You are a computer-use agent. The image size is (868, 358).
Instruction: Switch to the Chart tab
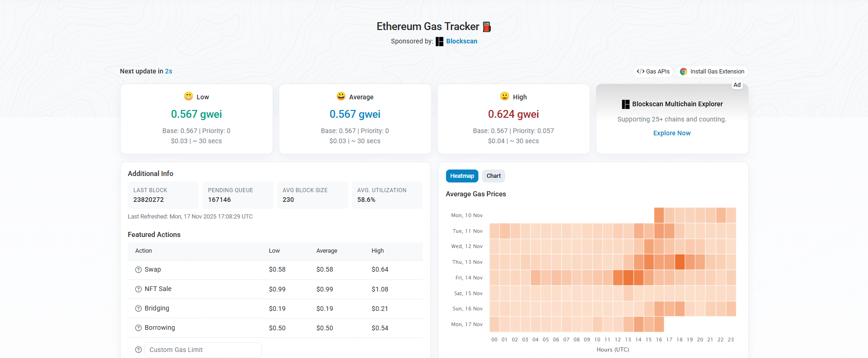point(493,176)
